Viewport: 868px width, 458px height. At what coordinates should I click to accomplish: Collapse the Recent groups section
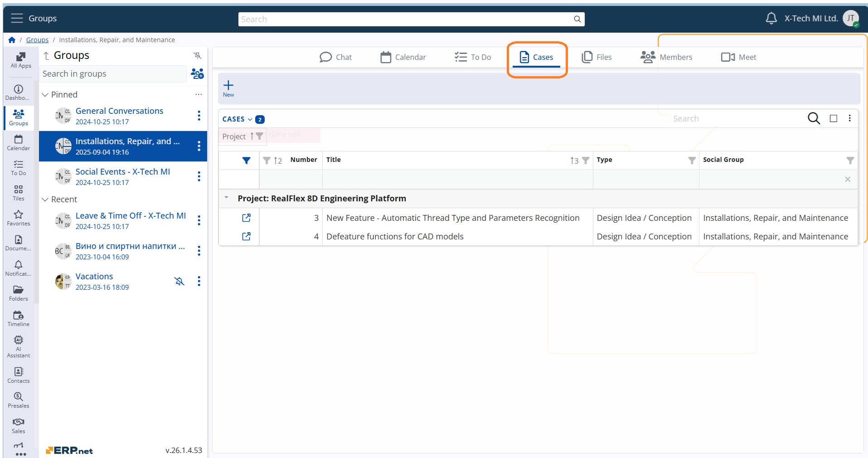pyautogui.click(x=45, y=200)
